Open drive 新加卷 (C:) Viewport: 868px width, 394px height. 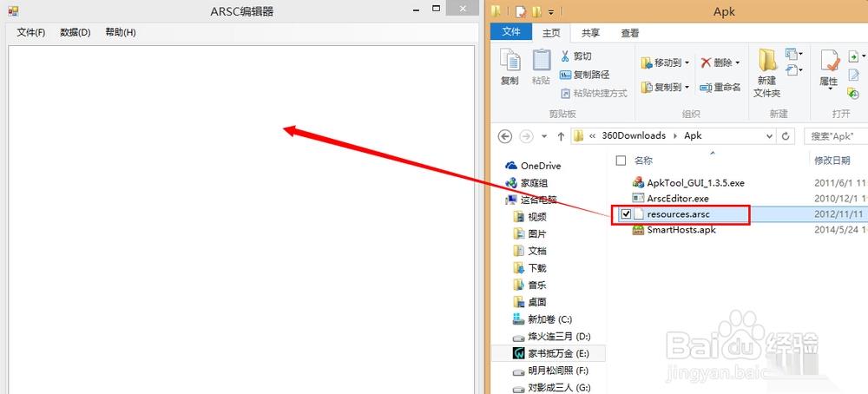(542, 319)
